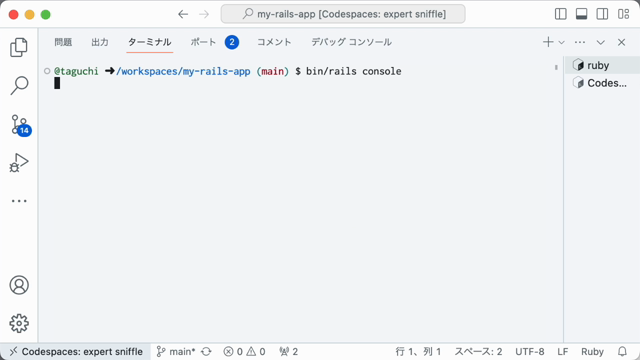Image resolution: width=640 pixels, height=360 pixels.
Task: Click the my-rails-app command center search box
Action: pos(343,14)
